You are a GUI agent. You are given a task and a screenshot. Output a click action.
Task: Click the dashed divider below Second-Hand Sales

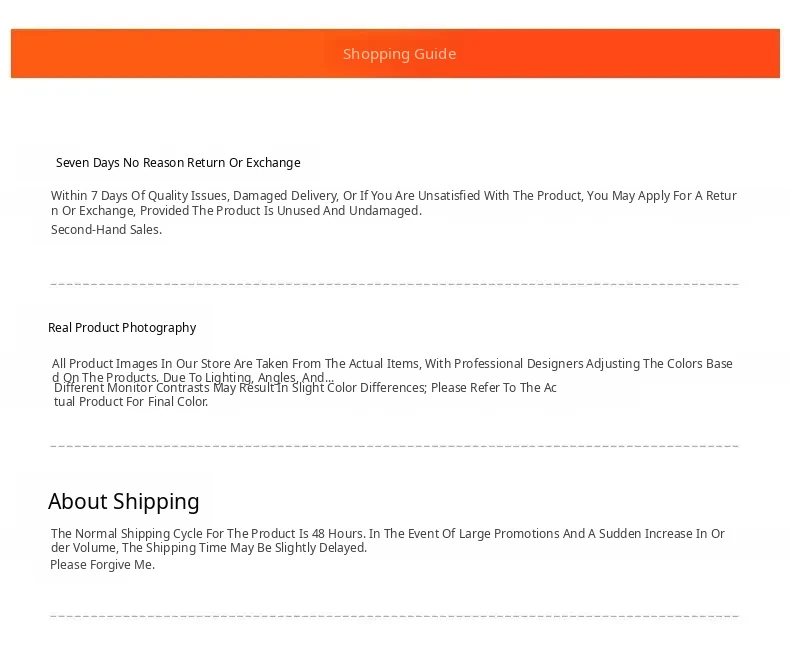click(394, 284)
